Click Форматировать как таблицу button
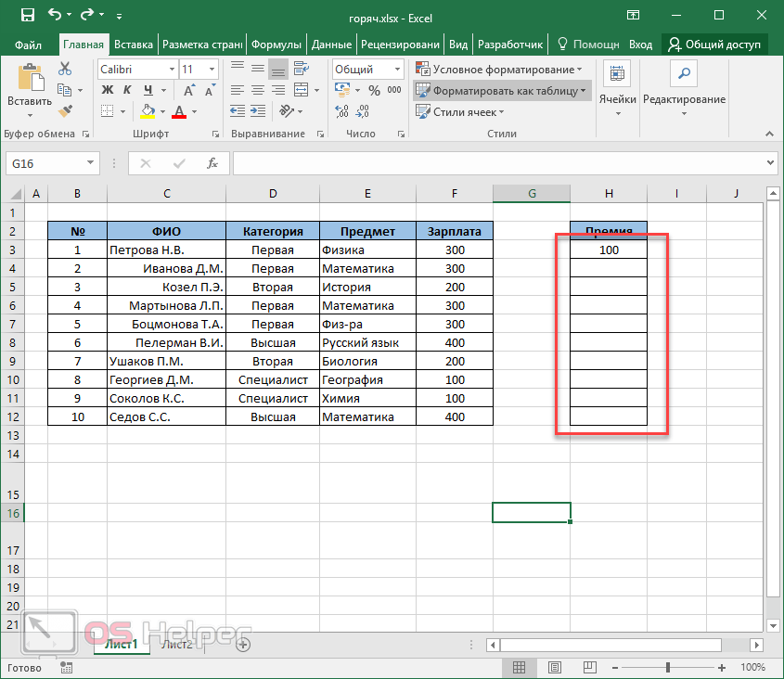 click(501, 90)
